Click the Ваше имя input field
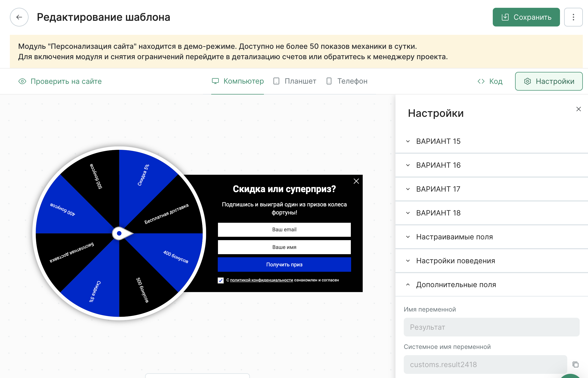588x378 pixels. pos(284,247)
